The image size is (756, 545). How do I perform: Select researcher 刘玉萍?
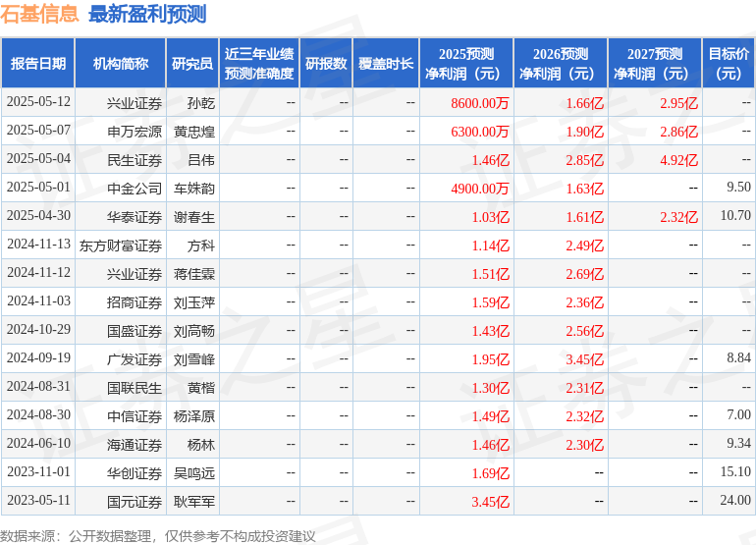click(x=194, y=301)
